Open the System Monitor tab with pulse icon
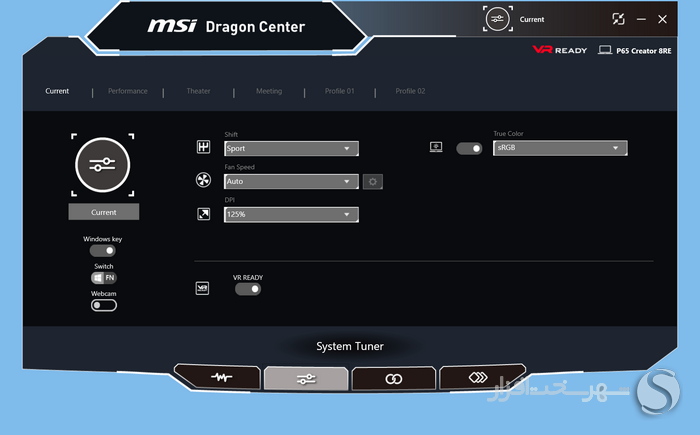The image size is (700, 435). click(x=217, y=377)
